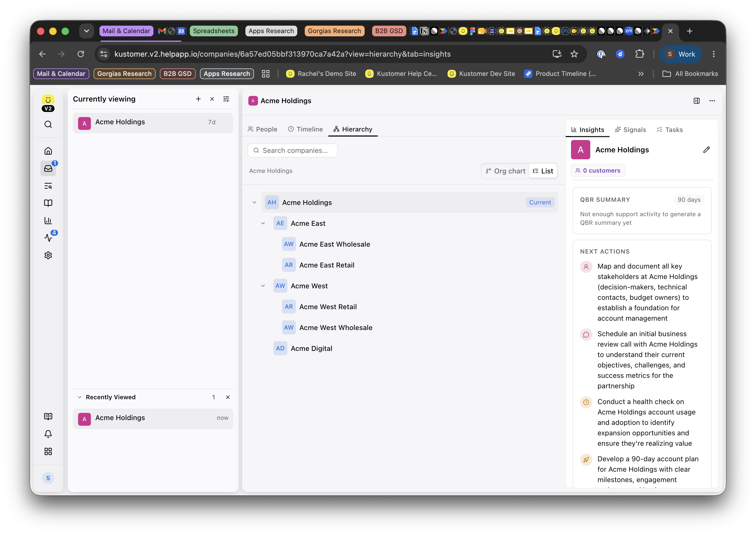Open the docs reader icon near sidebar bottom
Screen dimensions: 756x535
[x=48, y=416]
